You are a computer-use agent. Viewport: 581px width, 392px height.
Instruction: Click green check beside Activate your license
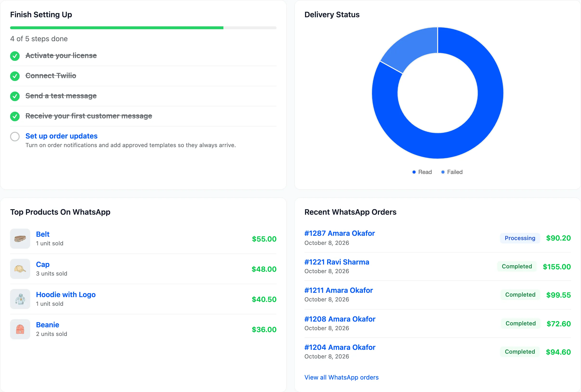[15, 56]
